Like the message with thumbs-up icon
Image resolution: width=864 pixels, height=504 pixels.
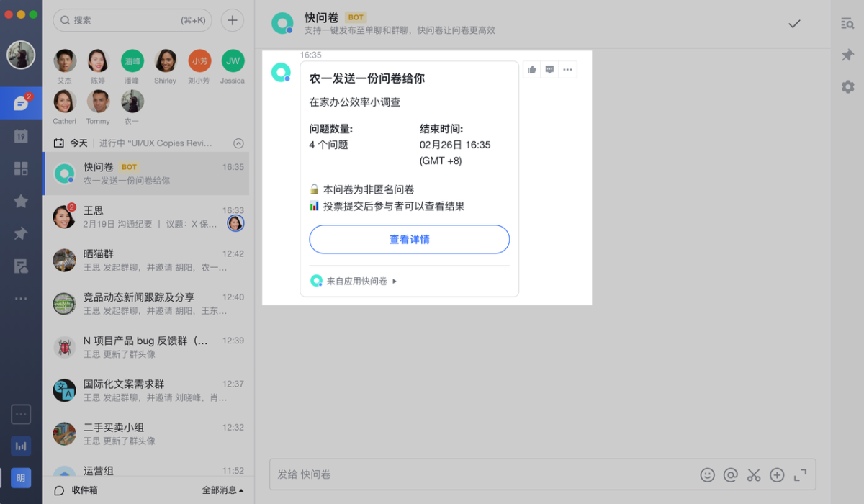(532, 69)
